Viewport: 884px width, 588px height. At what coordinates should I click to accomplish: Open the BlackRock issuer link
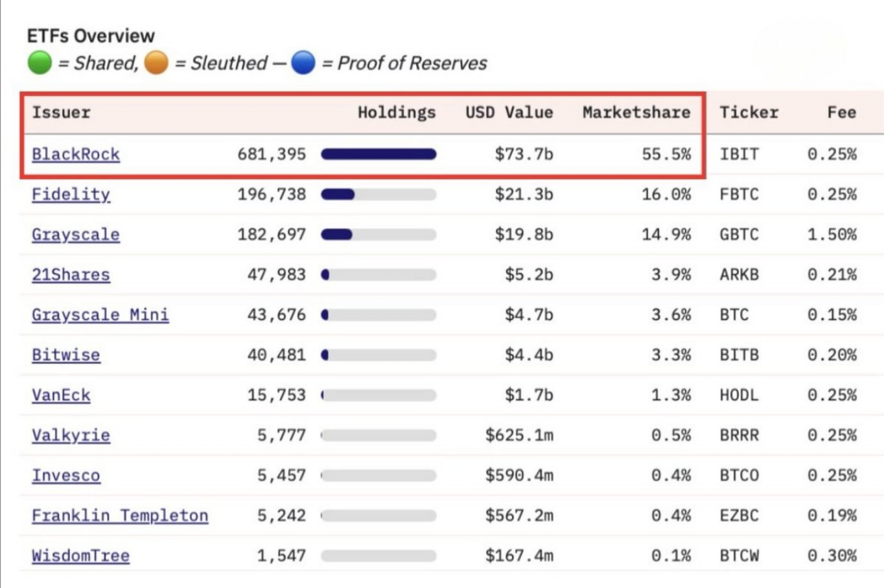click(76, 154)
